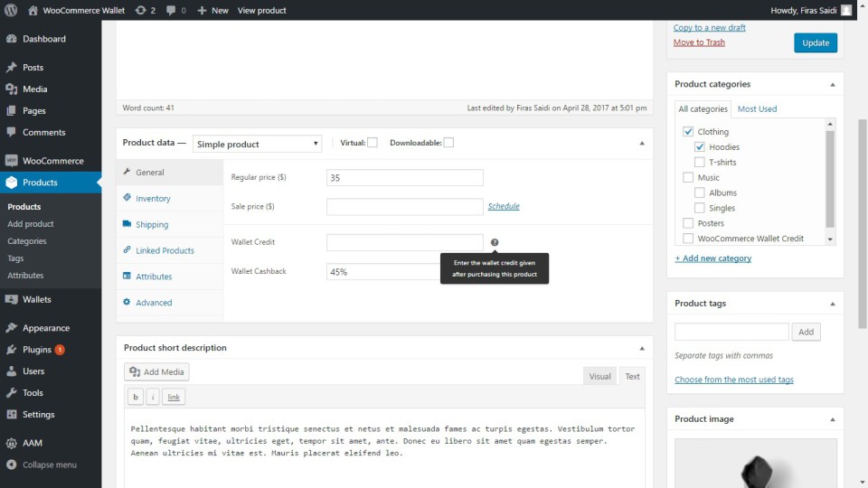Image resolution: width=868 pixels, height=488 pixels.
Task: Switch to the Most Used categories tab
Action: click(x=757, y=109)
